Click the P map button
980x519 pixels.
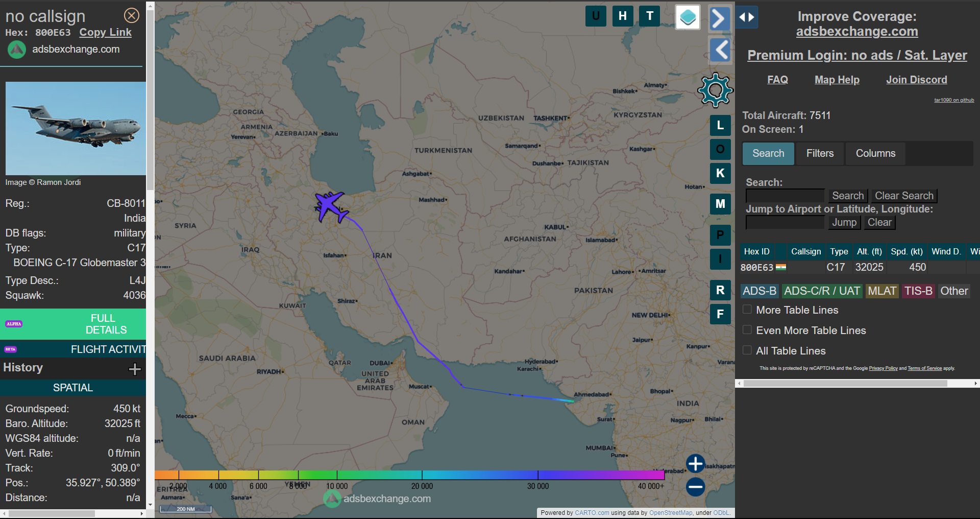(720, 235)
